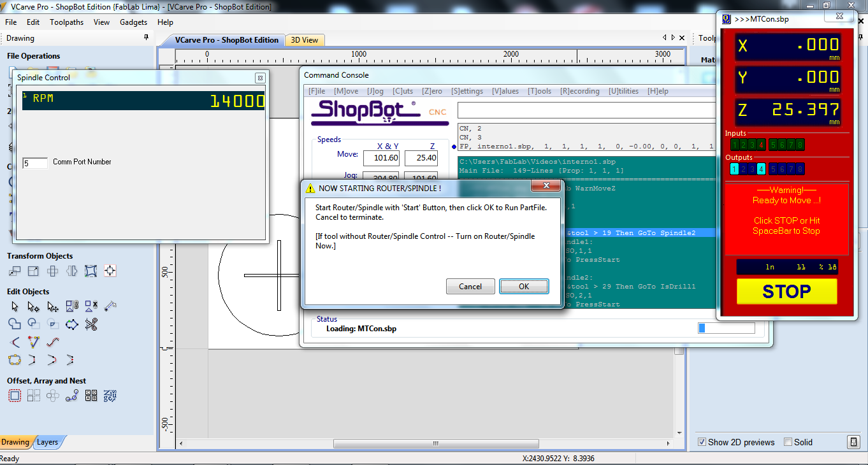Click the Comm Port Number field
The image size is (868, 465).
[35, 163]
